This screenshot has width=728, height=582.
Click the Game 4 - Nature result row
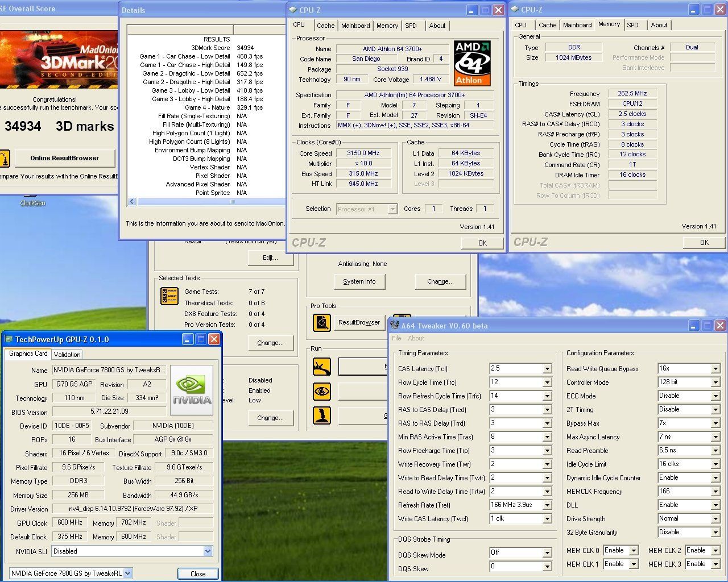coord(206,107)
